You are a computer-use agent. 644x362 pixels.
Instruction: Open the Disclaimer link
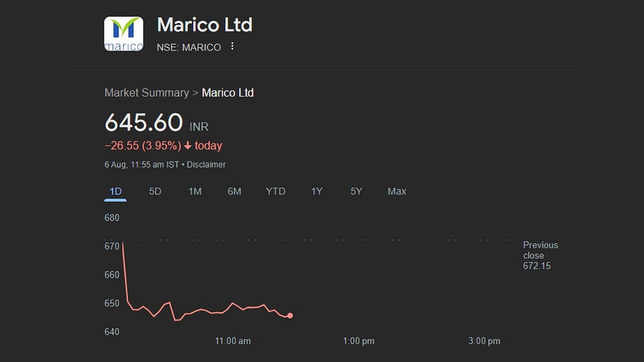(206, 165)
